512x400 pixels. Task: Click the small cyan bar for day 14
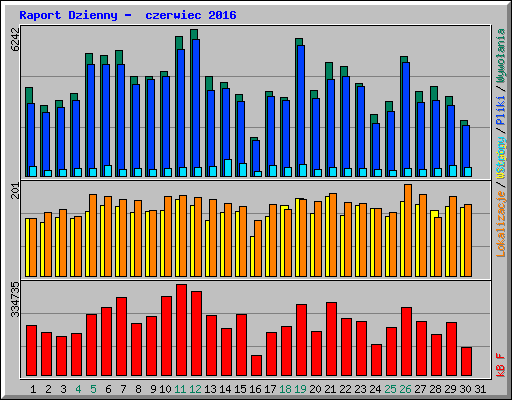click(x=228, y=168)
